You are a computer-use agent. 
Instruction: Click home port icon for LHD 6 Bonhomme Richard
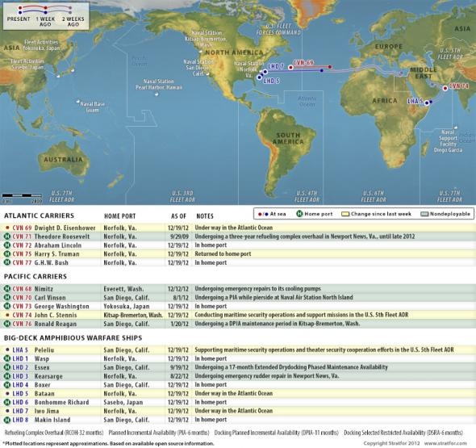click(7, 402)
